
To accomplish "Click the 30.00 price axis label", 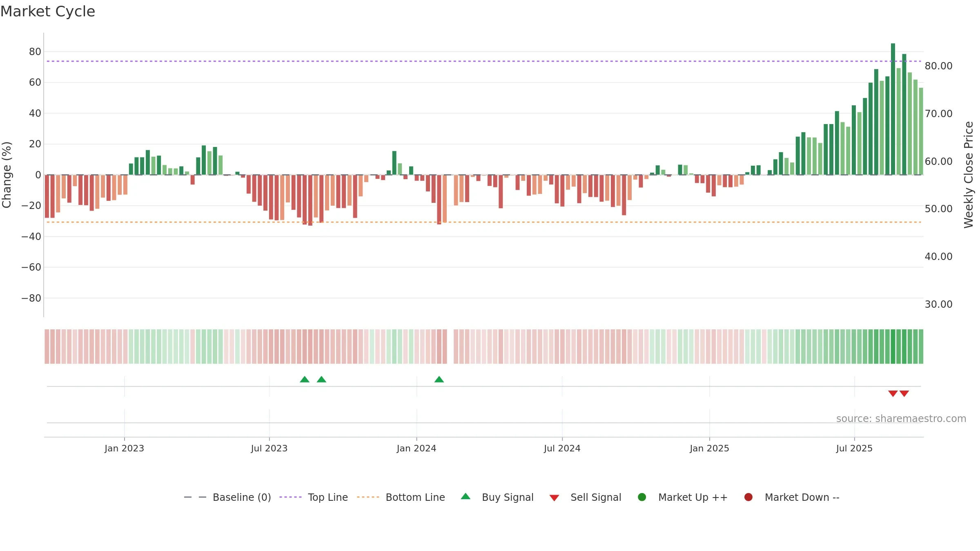I will coord(938,304).
